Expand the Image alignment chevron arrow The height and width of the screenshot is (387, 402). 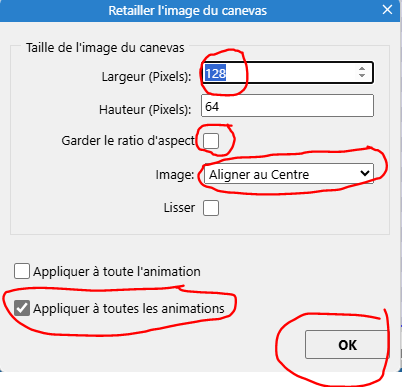(x=365, y=173)
